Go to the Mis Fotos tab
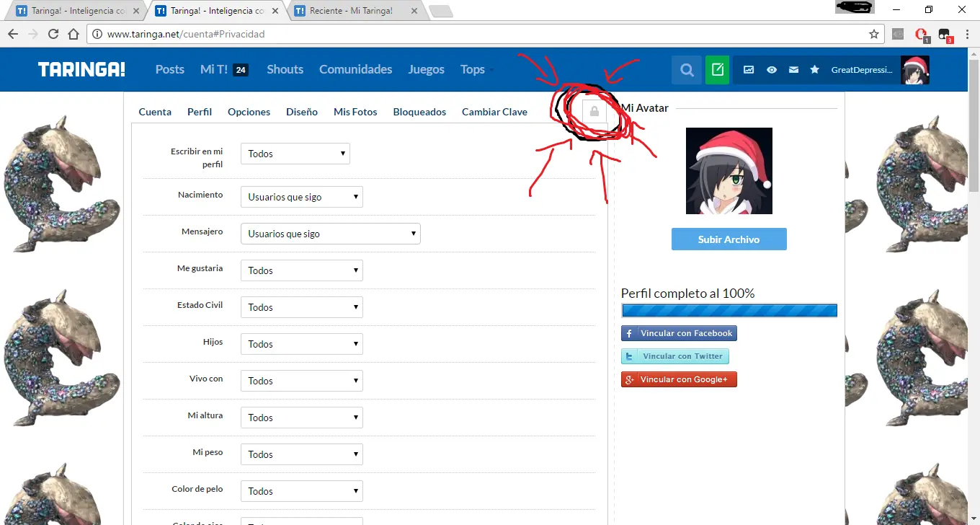Viewport: 980px width, 525px height. click(x=355, y=112)
